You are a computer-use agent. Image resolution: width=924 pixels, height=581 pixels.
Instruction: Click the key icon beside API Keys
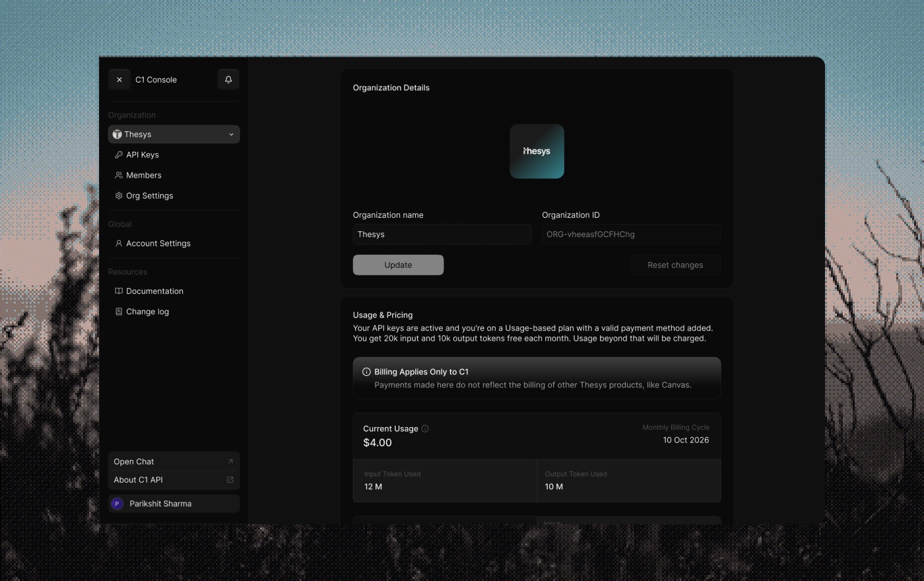(x=119, y=154)
